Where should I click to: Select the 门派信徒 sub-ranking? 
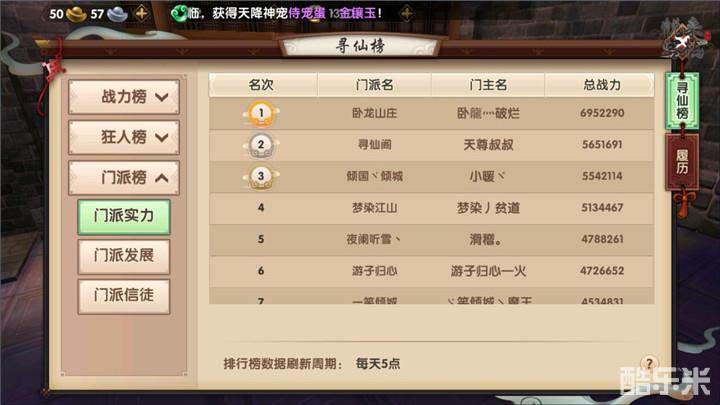(x=124, y=296)
